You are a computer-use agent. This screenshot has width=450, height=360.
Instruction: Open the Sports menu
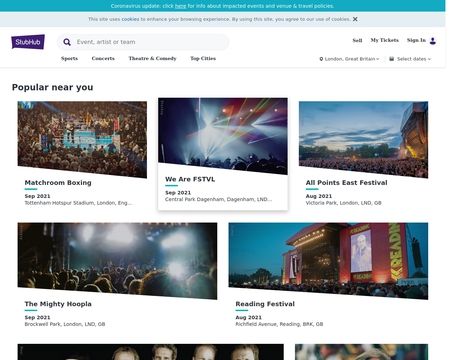(x=69, y=58)
